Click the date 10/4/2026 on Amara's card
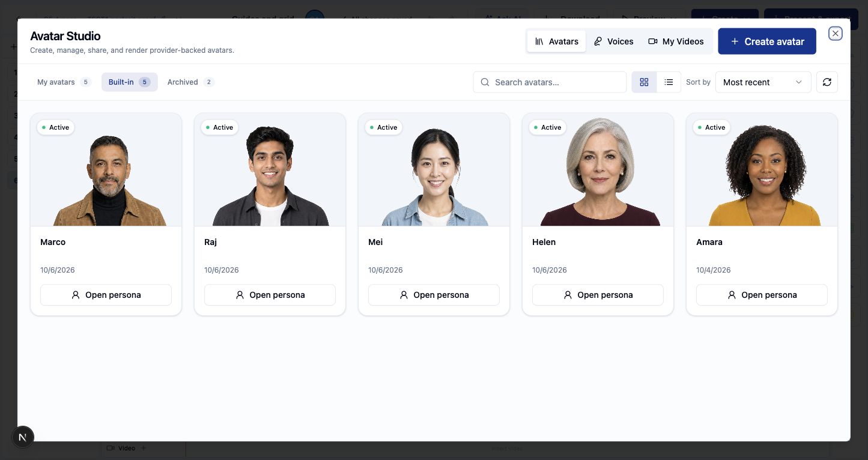Viewport: 868px width, 460px height. coord(714,270)
